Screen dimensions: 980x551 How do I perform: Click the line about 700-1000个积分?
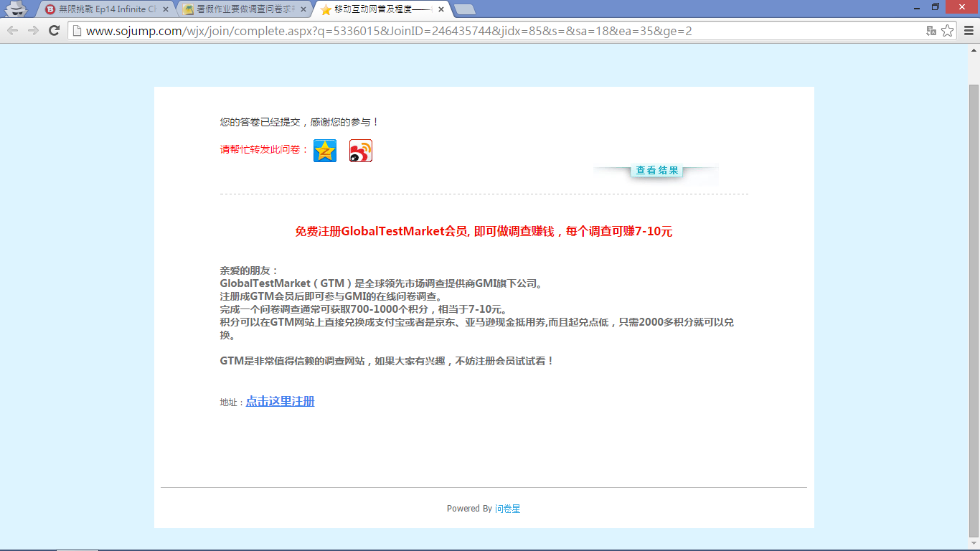(364, 309)
